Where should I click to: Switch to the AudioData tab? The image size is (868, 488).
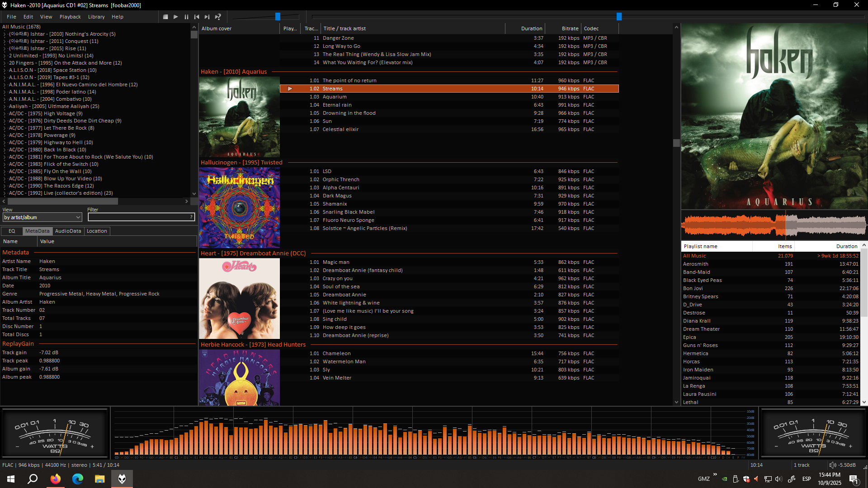point(68,231)
